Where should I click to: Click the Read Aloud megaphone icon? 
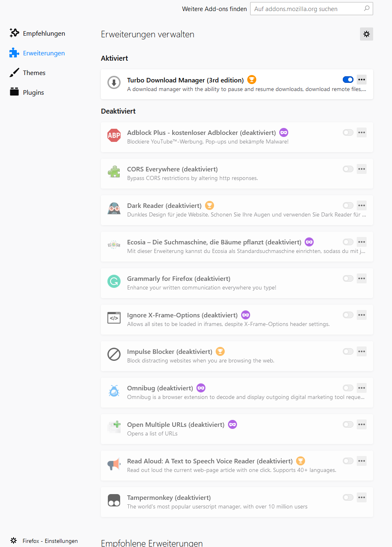click(x=114, y=464)
